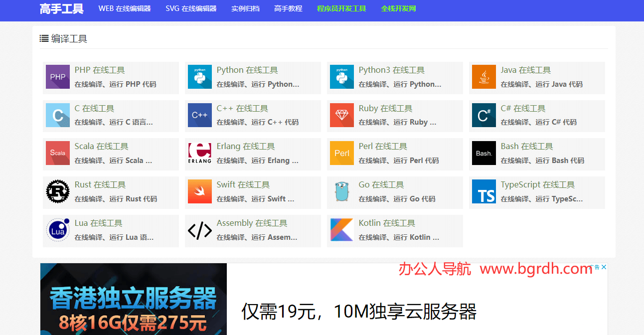Click the black Bash icon

484,153
